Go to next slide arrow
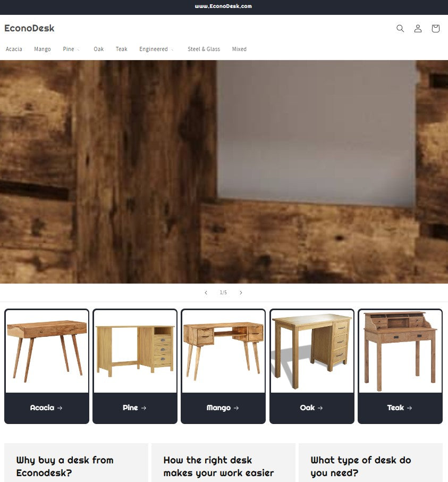Screen dimensions: 448x482 coord(241,293)
